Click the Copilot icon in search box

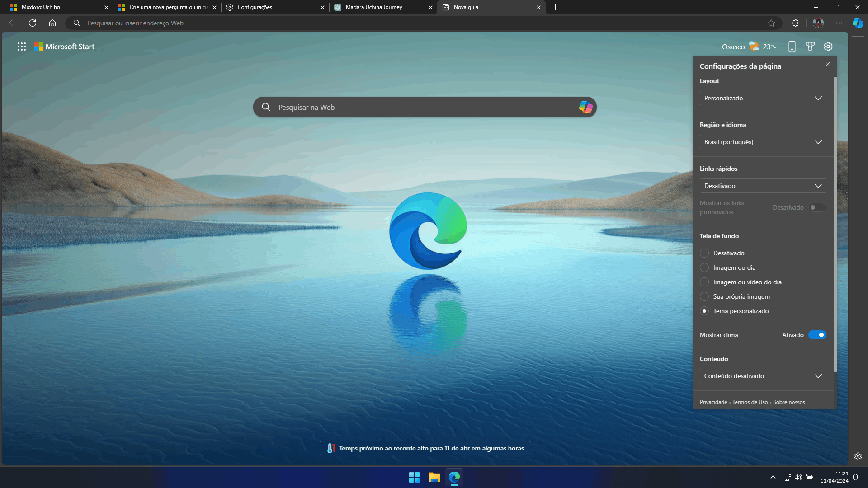pos(585,107)
